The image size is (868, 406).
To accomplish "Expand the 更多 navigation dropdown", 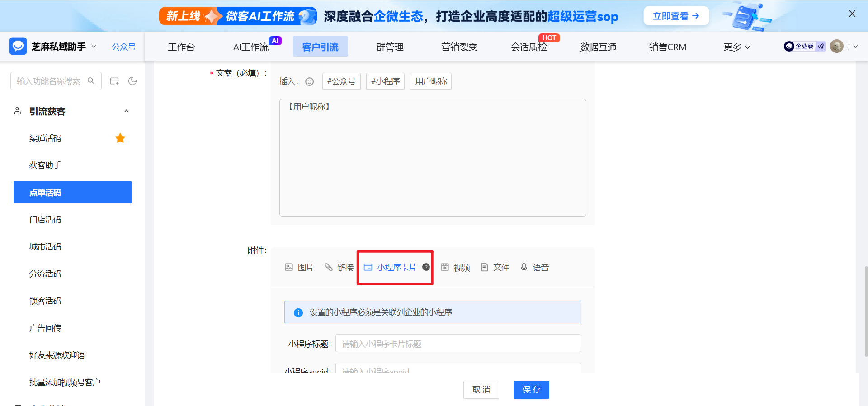I will (x=736, y=47).
